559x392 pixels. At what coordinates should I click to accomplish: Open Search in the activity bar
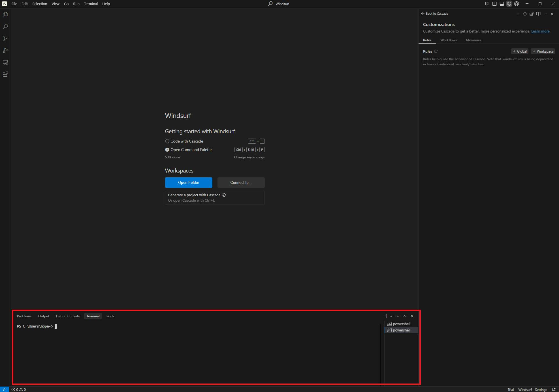pos(5,27)
